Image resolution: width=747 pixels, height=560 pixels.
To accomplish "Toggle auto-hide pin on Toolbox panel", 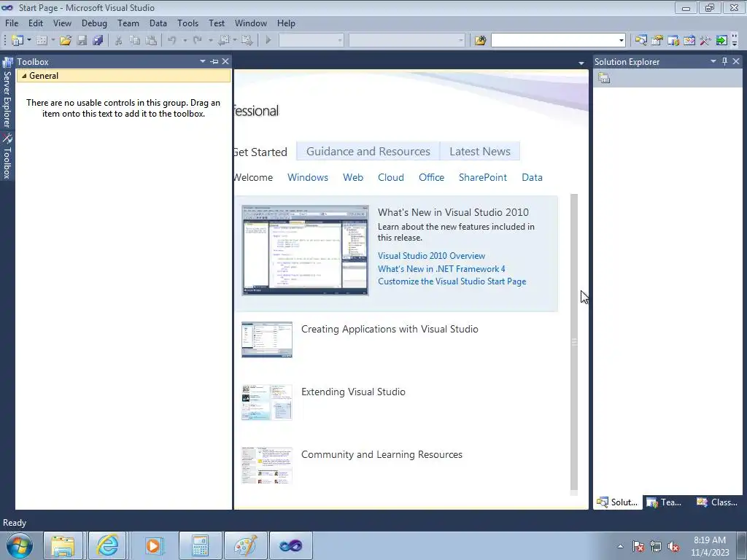I will 214,61.
